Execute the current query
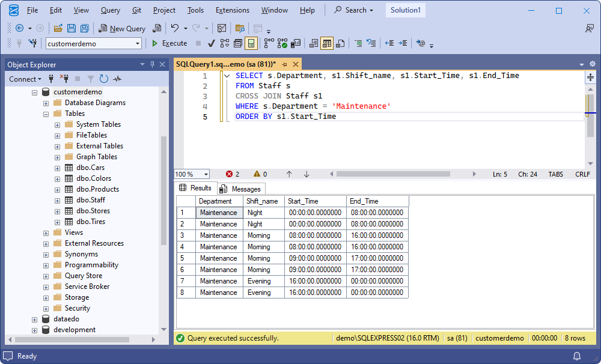The width and height of the screenshot is (601, 364). (x=169, y=43)
